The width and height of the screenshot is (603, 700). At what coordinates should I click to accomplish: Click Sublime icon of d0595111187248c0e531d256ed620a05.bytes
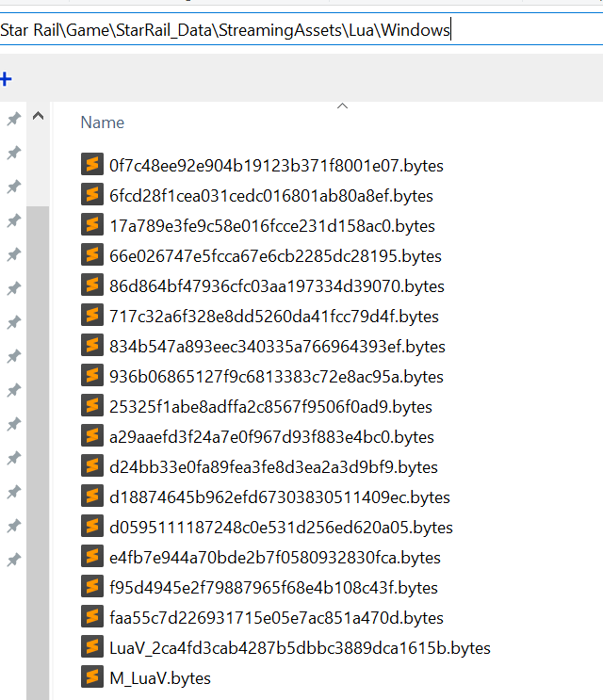point(92,526)
